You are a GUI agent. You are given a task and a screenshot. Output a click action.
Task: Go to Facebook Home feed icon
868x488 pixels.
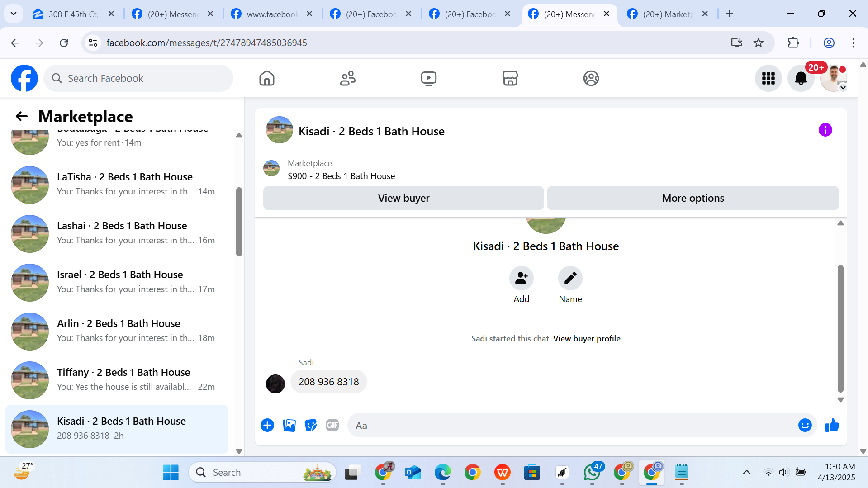tap(267, 78)
